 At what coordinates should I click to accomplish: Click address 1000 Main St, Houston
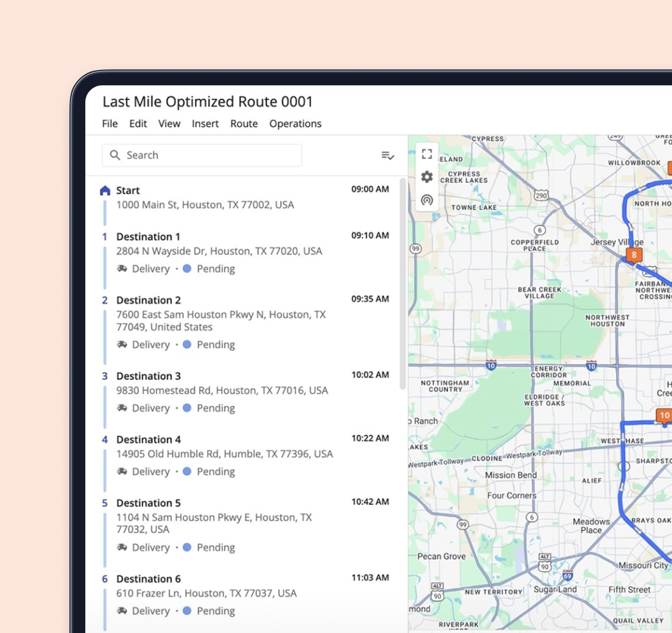205,205
